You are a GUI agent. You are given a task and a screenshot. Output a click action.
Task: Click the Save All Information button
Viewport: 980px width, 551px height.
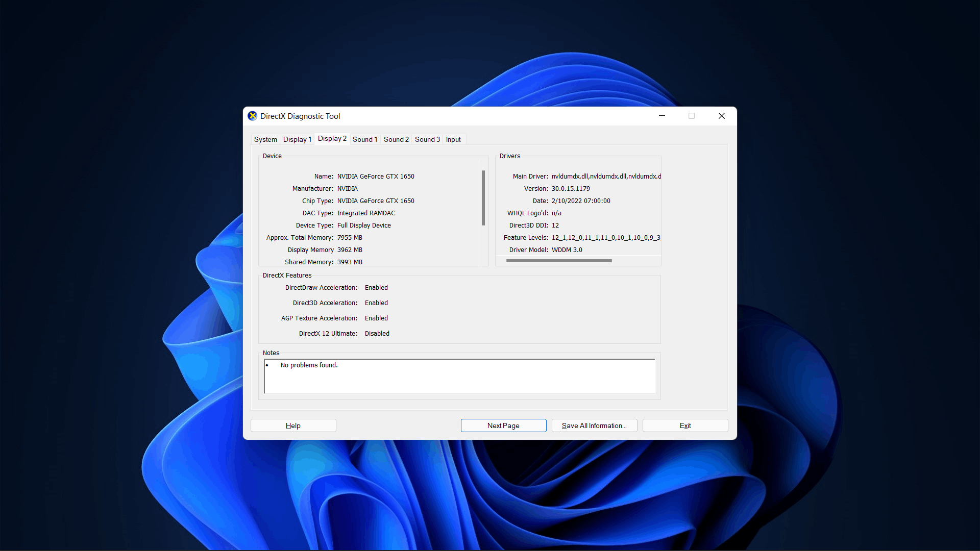[x=594, y=425]
